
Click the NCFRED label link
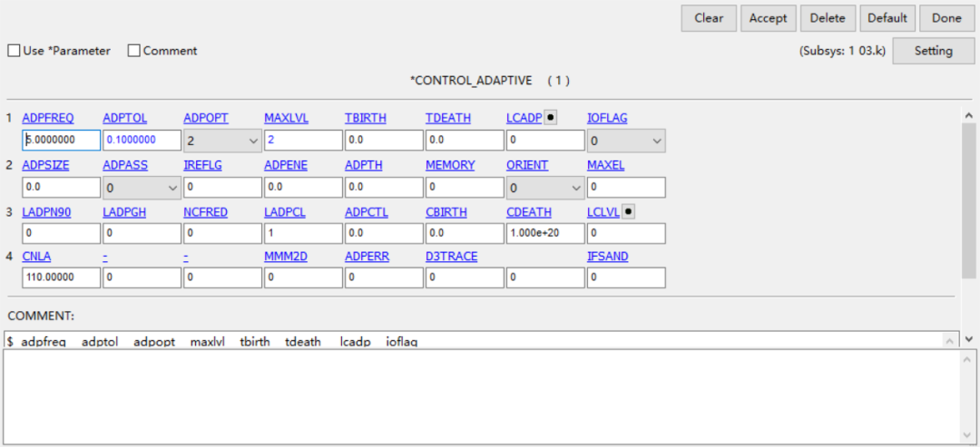(x=206, y=212)
